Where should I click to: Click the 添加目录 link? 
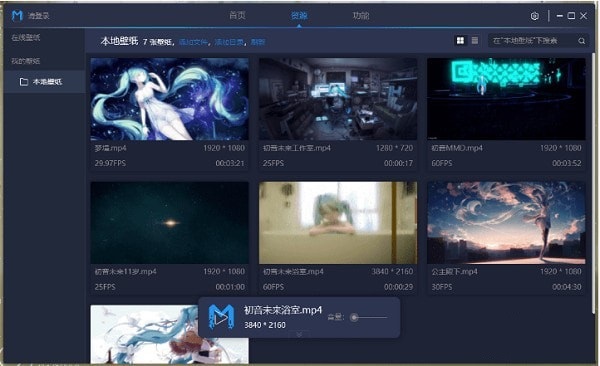pyautogui.click(x=229, y=42)
